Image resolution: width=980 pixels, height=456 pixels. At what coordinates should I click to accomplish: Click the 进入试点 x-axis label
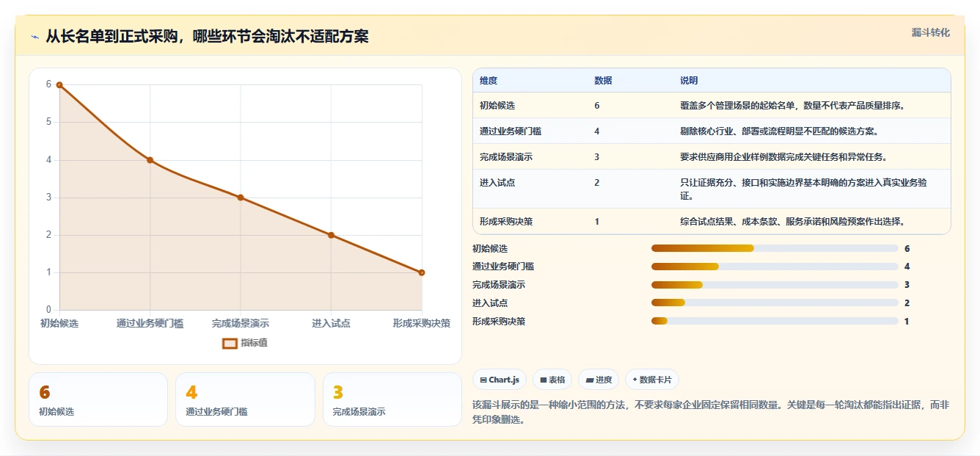331,323
